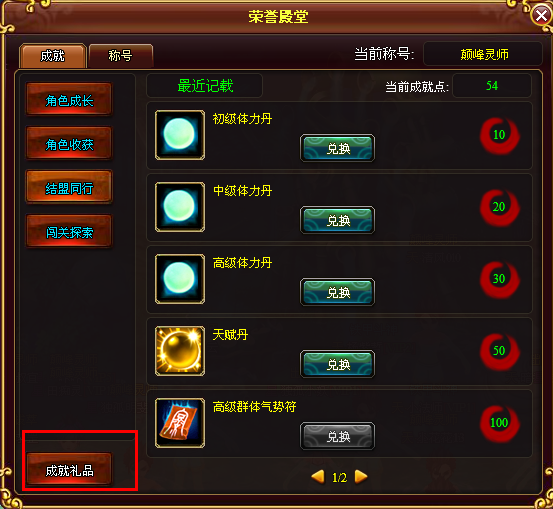Open the 角色收获 category
Screen dimensions: 553x509
click(69, 143)
